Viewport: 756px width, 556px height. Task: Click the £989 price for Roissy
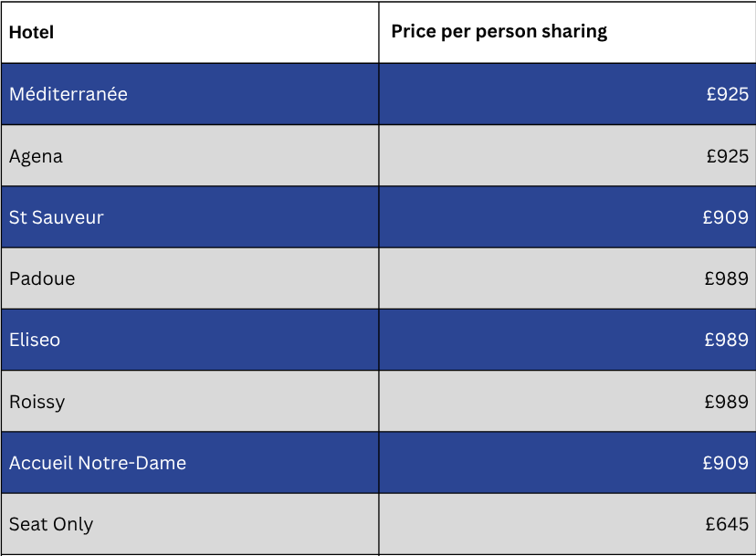(726, 402)
